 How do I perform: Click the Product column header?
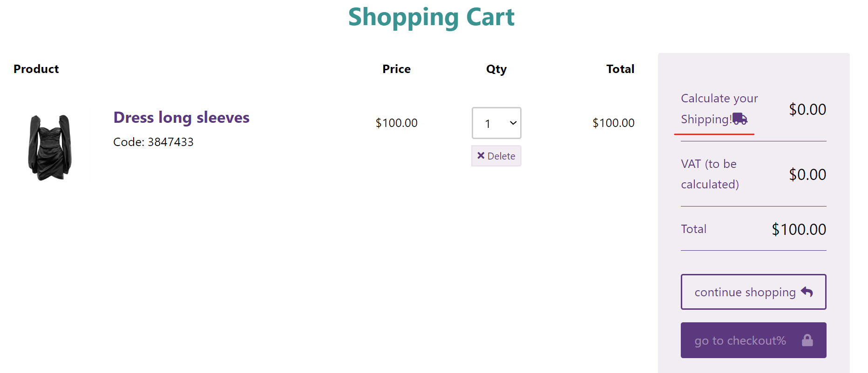[x=36, y=69]
